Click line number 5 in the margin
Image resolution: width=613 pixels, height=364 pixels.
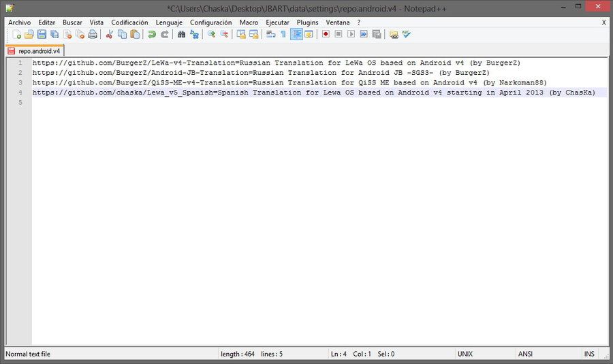point(20,103)
